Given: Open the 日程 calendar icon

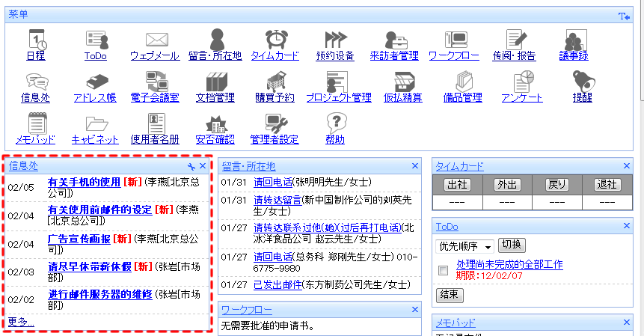Looking at the screenshot, I should pos(35,40).
